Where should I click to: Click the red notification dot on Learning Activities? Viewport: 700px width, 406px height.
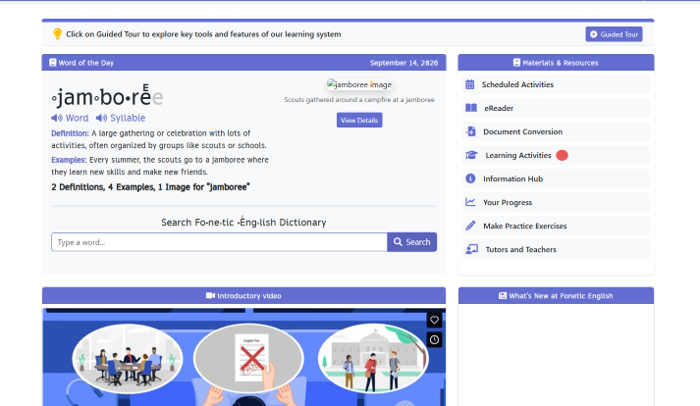click(x=562, y=155)
